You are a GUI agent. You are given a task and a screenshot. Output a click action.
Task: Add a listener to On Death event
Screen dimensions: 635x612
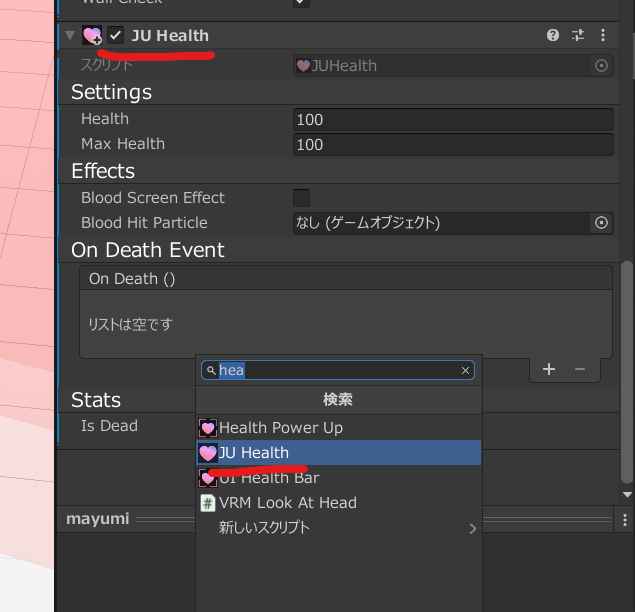548,369
